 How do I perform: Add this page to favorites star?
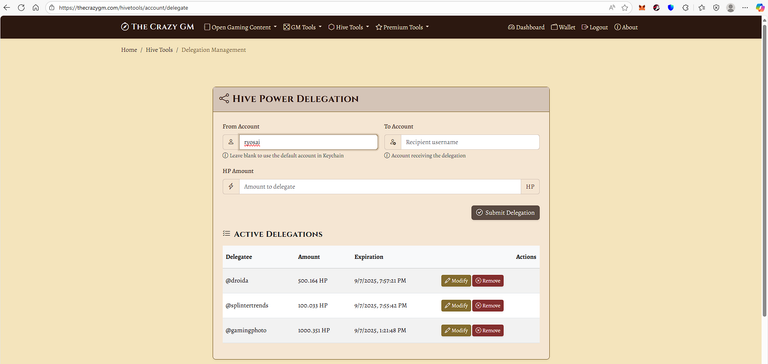click(x=624, y=8)
